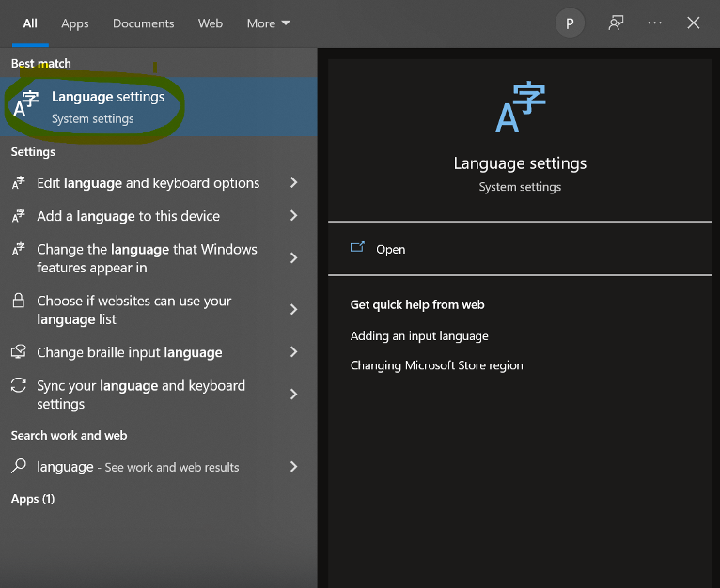Click the magnifier icon beside language web search
Viewport: 720px width, 588px height.
point(19,466)
